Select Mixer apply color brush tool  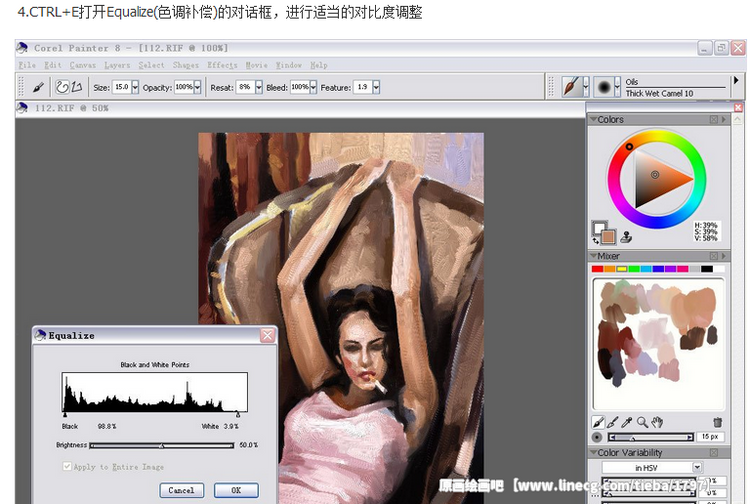pos(598,422)
